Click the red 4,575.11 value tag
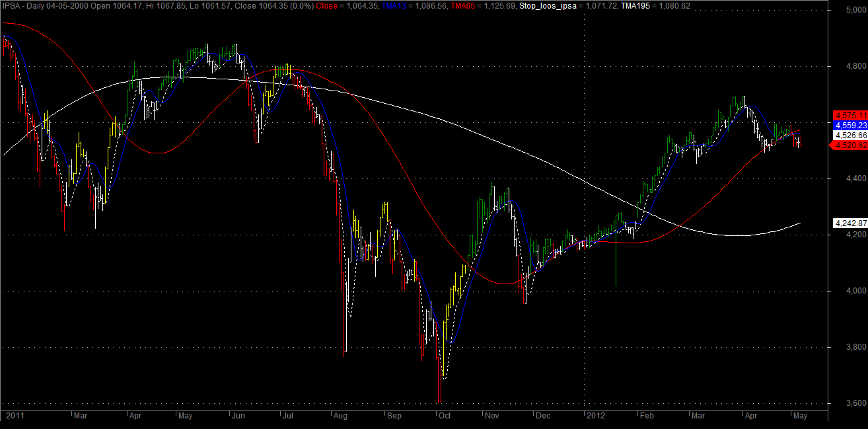 [x=850, y=115]
